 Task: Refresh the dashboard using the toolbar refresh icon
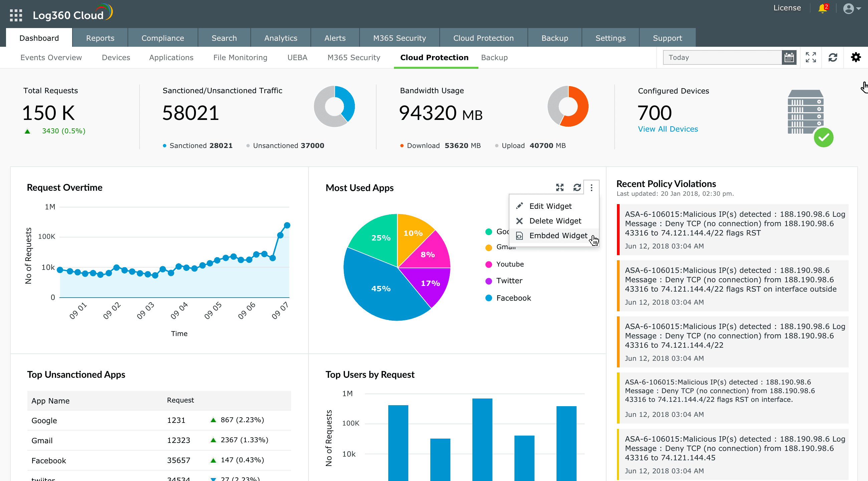pyautogui.click(x=833, y=58)
